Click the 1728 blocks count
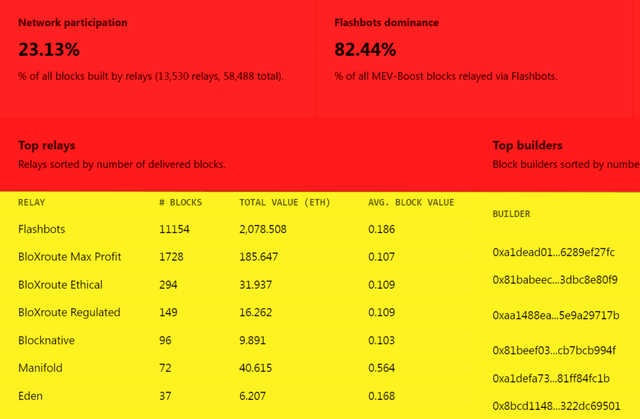640x419 pixels. 171,257
